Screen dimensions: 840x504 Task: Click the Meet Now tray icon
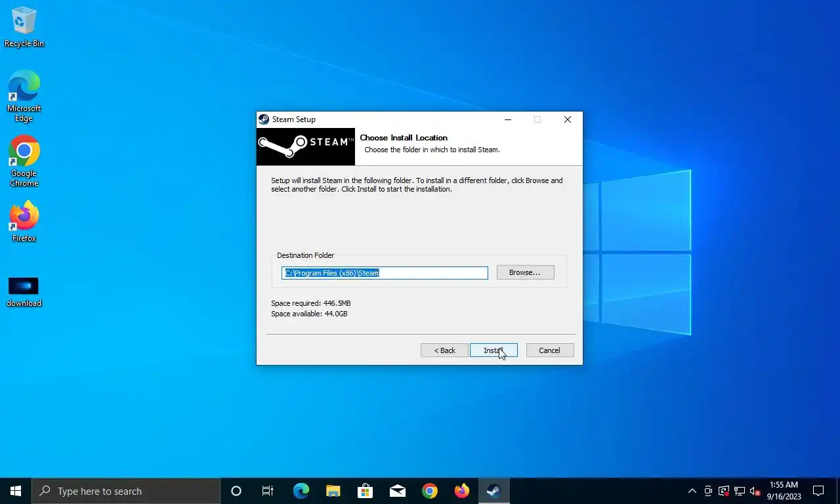[x=708, y=491]
